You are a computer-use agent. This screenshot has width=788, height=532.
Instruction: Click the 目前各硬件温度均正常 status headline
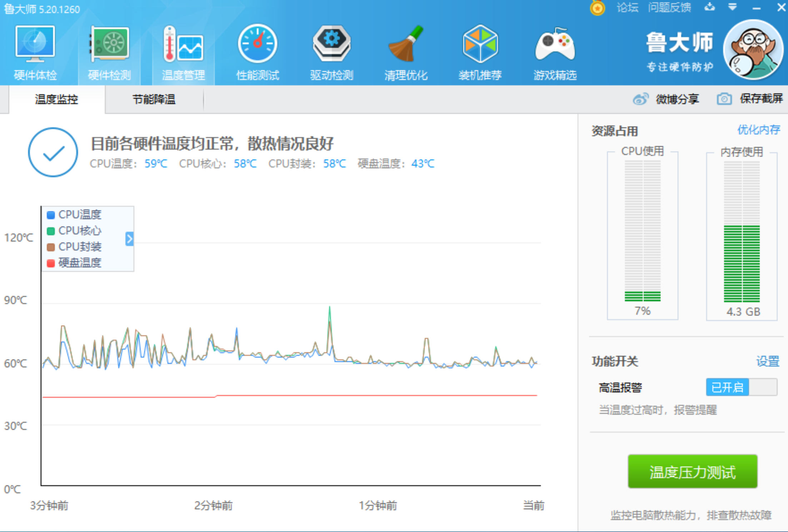[212, 144]
